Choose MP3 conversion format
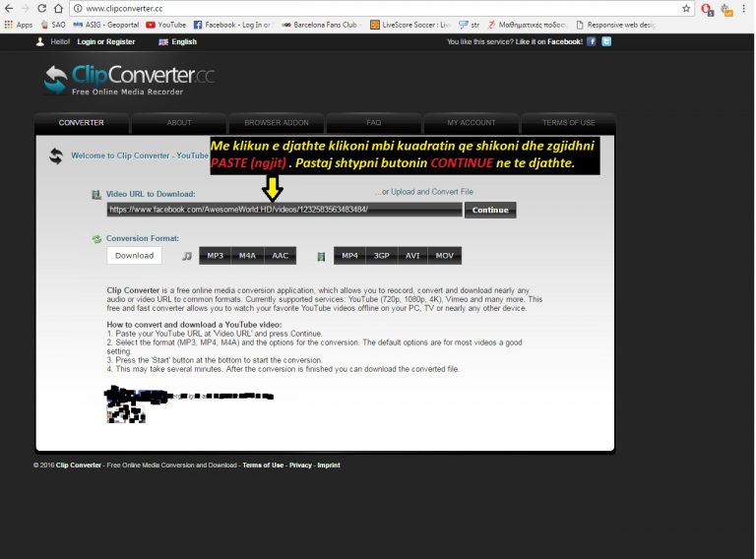 click(x=215, y=256)
